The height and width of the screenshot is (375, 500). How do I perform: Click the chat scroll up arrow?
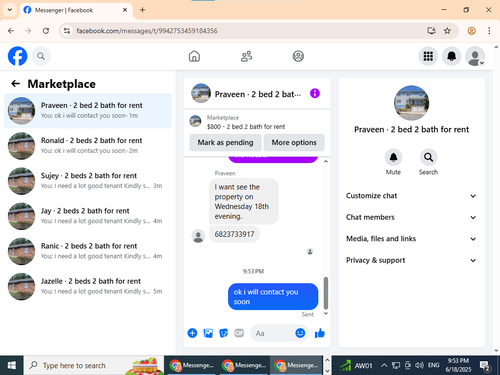pos(326,161)
